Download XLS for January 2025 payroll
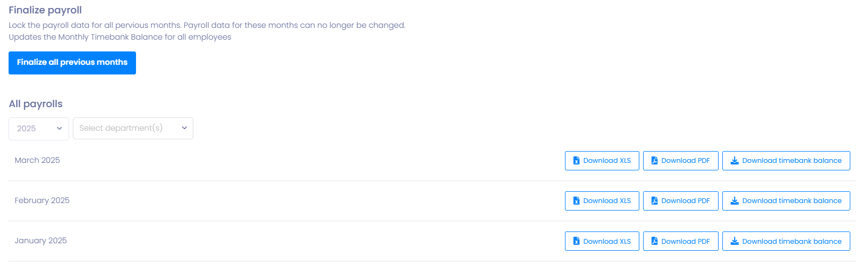Image resolution: width=868 pixels, height=277 pixels. pyautogui.click(x=602, y=242)
